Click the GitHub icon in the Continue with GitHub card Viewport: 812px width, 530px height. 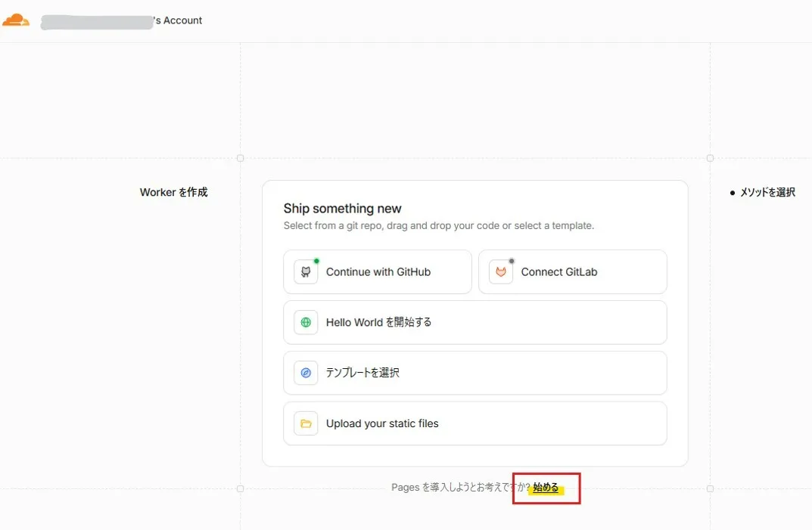tap(306, 271)
